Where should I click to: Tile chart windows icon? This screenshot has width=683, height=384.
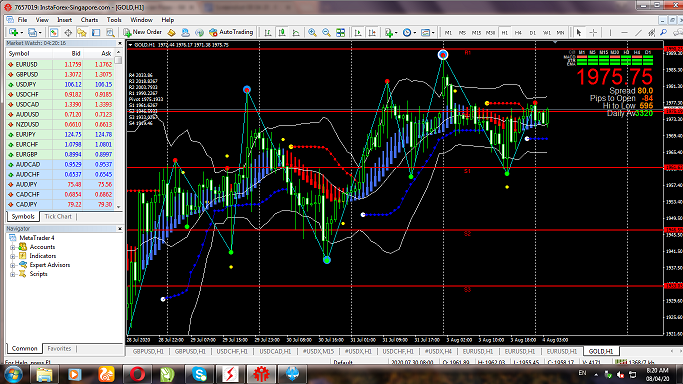[x=341, y=32]
